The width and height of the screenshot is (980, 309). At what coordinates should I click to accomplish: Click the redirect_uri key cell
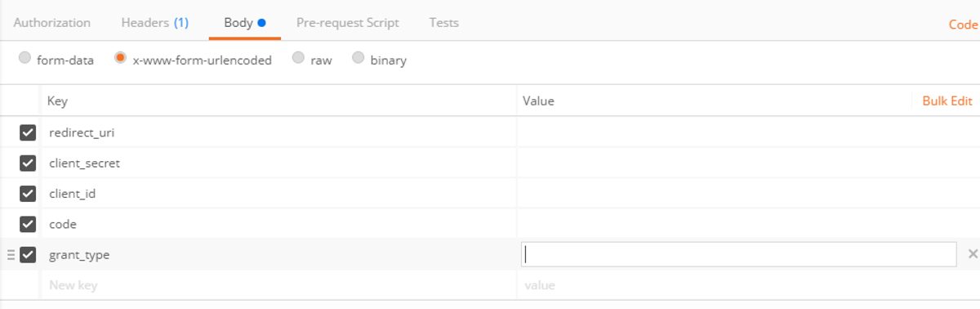pyautogui.click(x=278, y=132)
